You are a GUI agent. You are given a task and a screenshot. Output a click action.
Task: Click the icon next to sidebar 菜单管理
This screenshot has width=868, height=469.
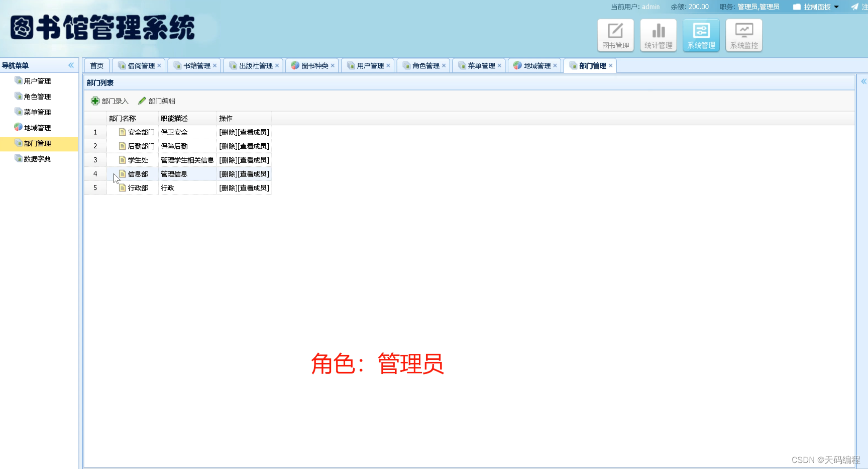pos(19,112)
